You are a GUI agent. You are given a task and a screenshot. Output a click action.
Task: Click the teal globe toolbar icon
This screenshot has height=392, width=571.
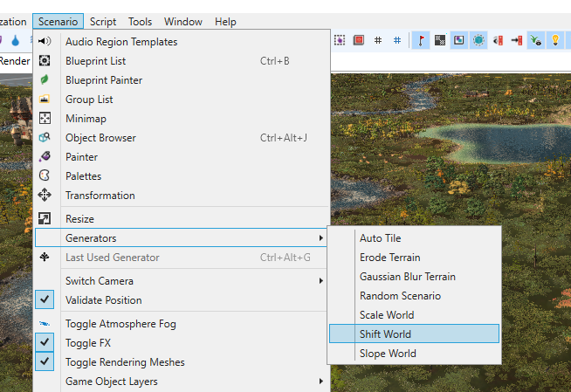click(478, 40)
